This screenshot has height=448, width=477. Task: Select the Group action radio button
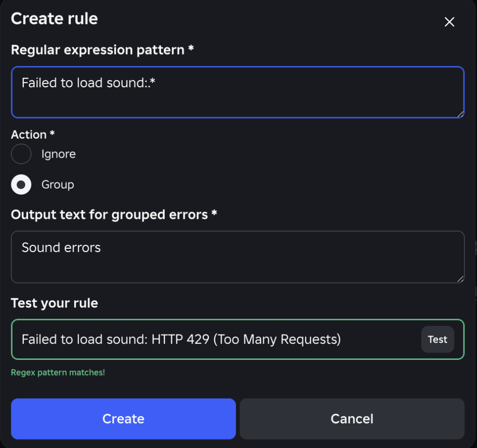point(21,184)
